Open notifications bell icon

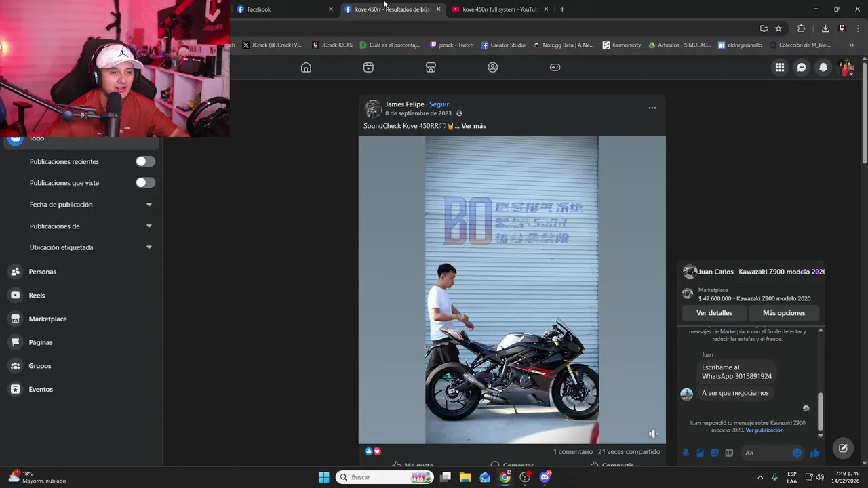823,67
